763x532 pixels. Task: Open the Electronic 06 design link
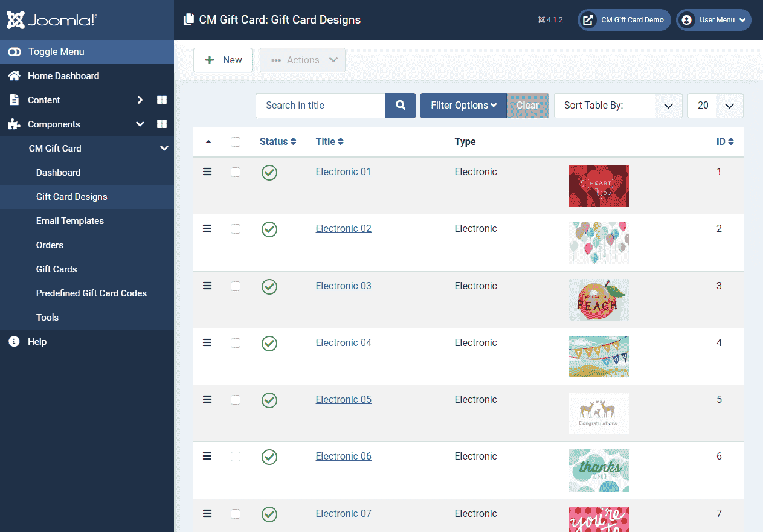click(x=343, y=457)
